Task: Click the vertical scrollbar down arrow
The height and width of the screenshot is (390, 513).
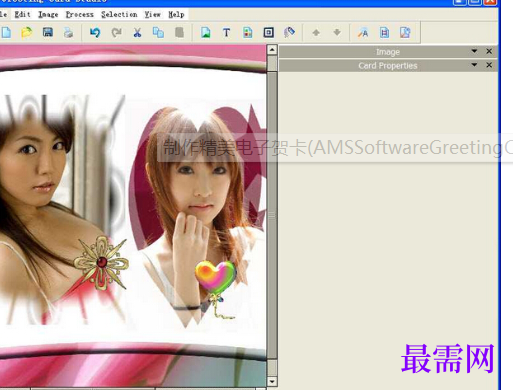Action: (272, 381)
